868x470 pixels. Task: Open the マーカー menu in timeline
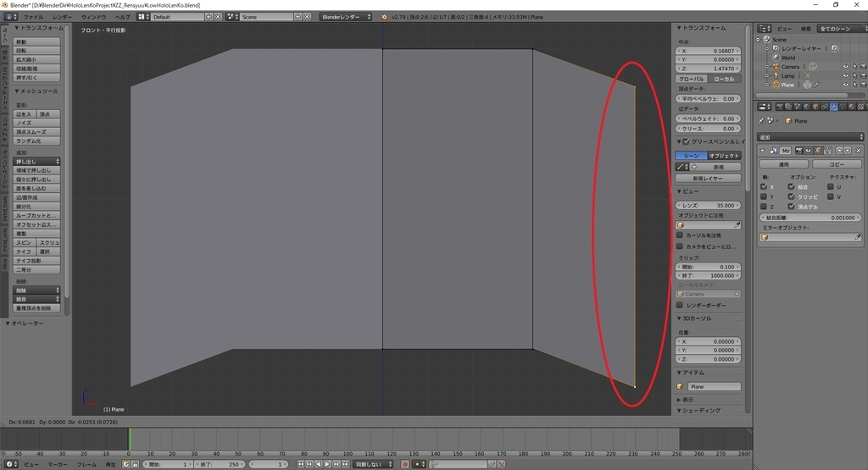[58, 464]
